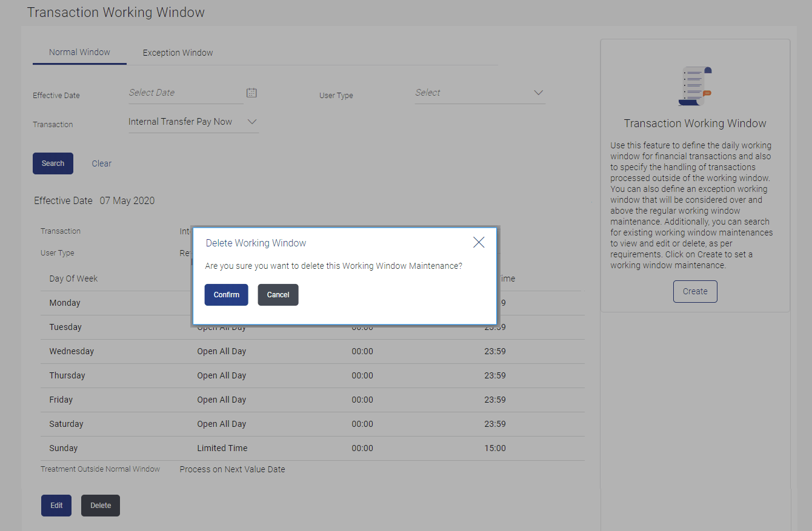Click 23:59 end time for Friday
Viewport: 812px width, 531px height.
(495, 400)
